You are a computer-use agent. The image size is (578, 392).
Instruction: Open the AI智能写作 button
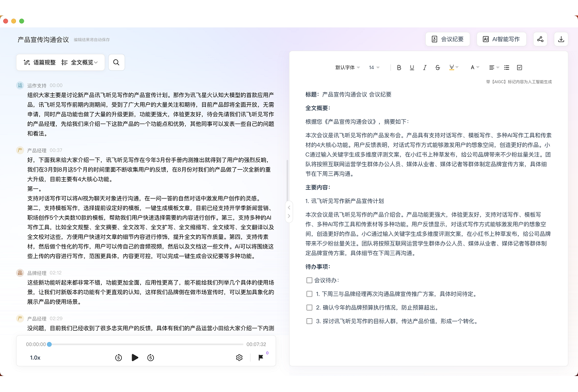tap(501, 39)
